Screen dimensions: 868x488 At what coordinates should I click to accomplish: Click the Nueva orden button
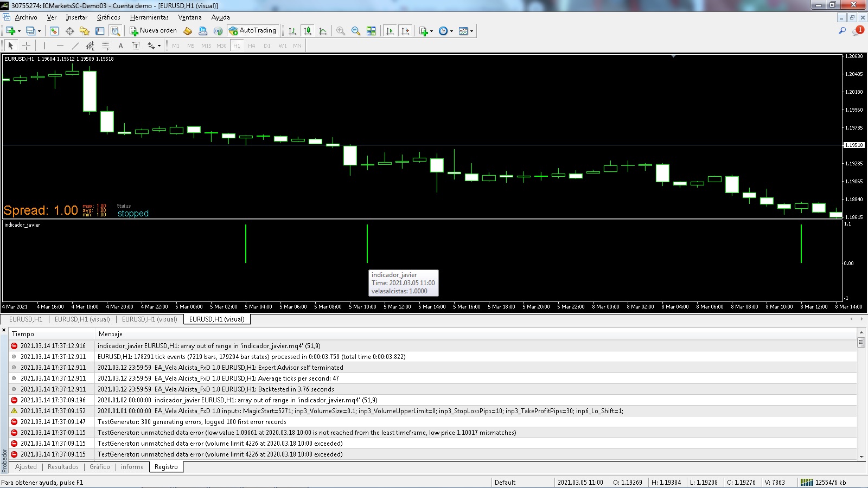click(x=154, y=31)
